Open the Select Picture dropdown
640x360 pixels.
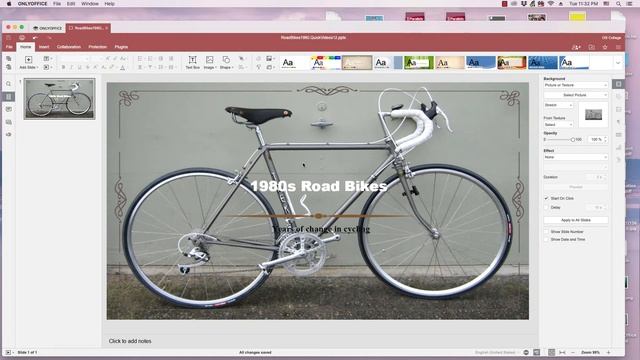coord(576,95)
